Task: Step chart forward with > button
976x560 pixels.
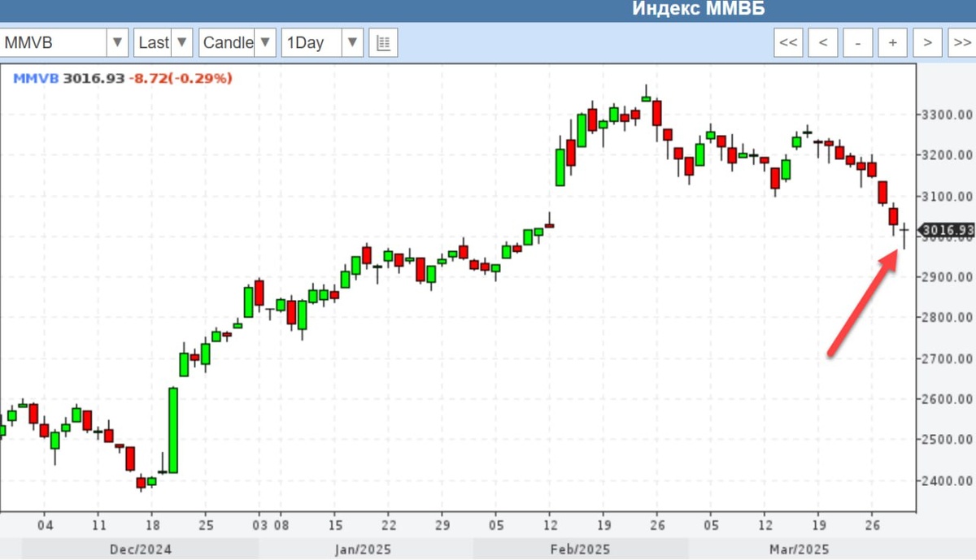Action: [928, 42]
